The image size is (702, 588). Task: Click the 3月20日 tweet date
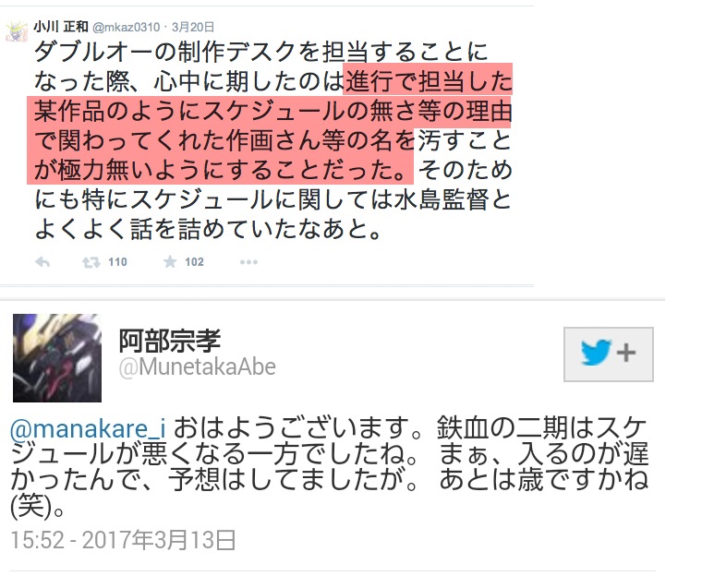pos(193,28)
